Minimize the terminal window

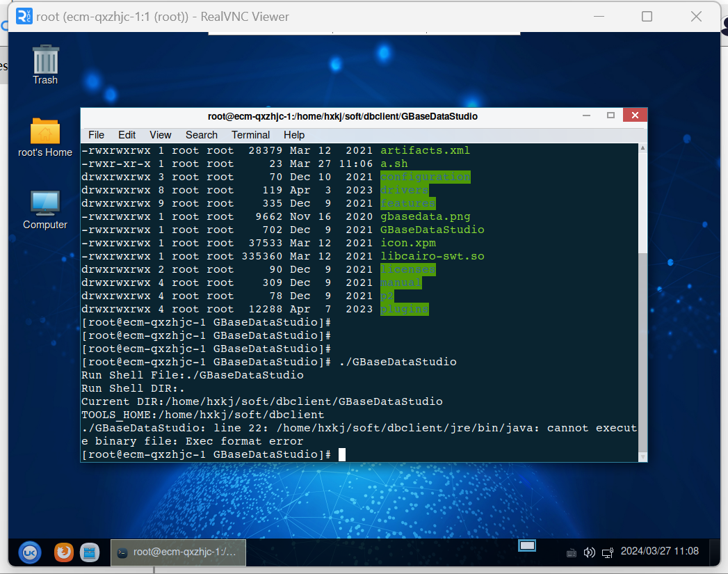pos(586,115)
